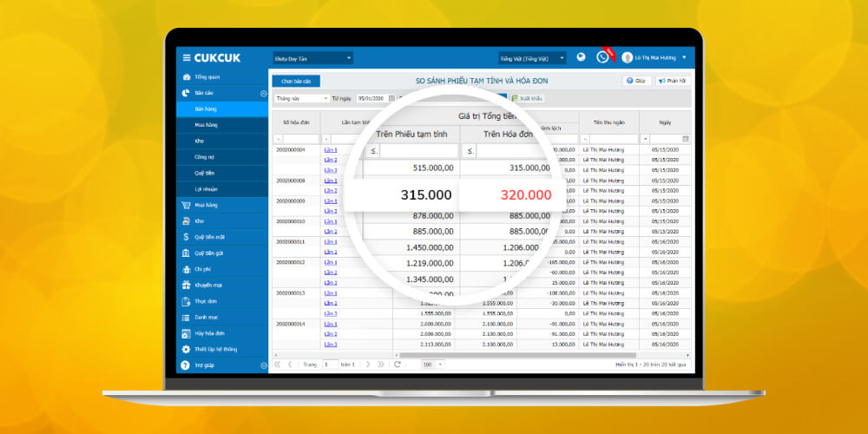Go to next page arrow

click(369, 365)
